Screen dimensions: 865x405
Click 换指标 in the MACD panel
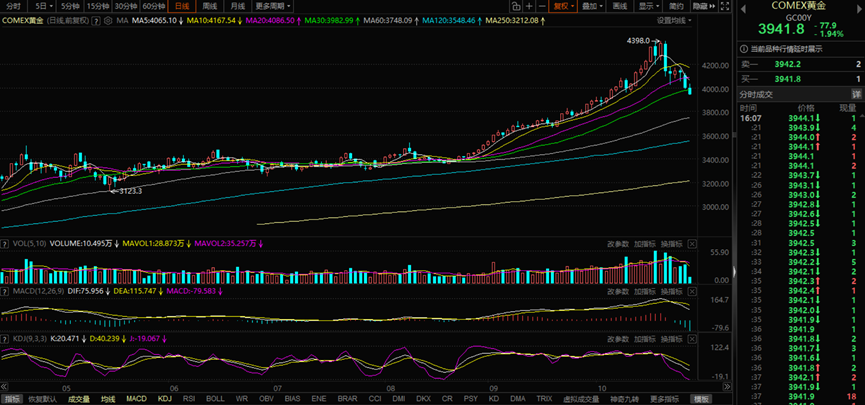[x=671, y=291]
